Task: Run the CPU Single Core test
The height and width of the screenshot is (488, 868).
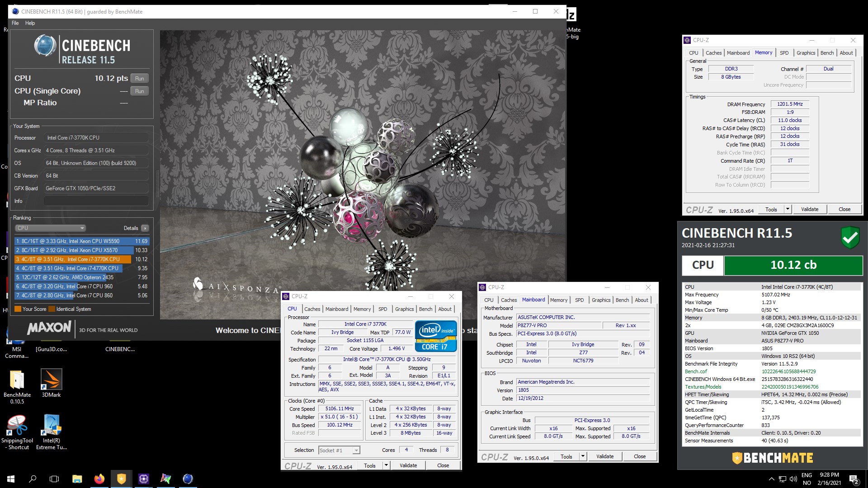Action: click(140, 91)
